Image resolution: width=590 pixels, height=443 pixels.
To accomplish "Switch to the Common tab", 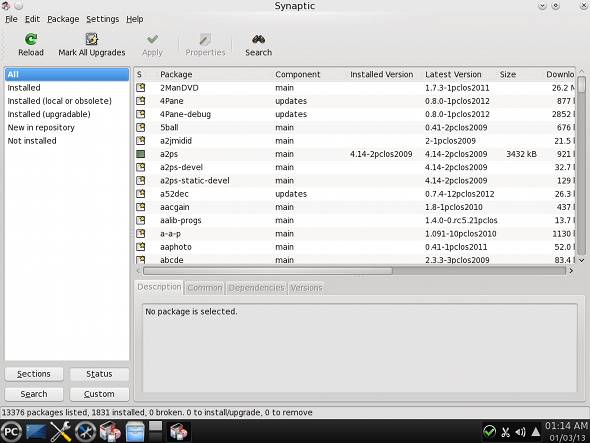I will point(205,288).
